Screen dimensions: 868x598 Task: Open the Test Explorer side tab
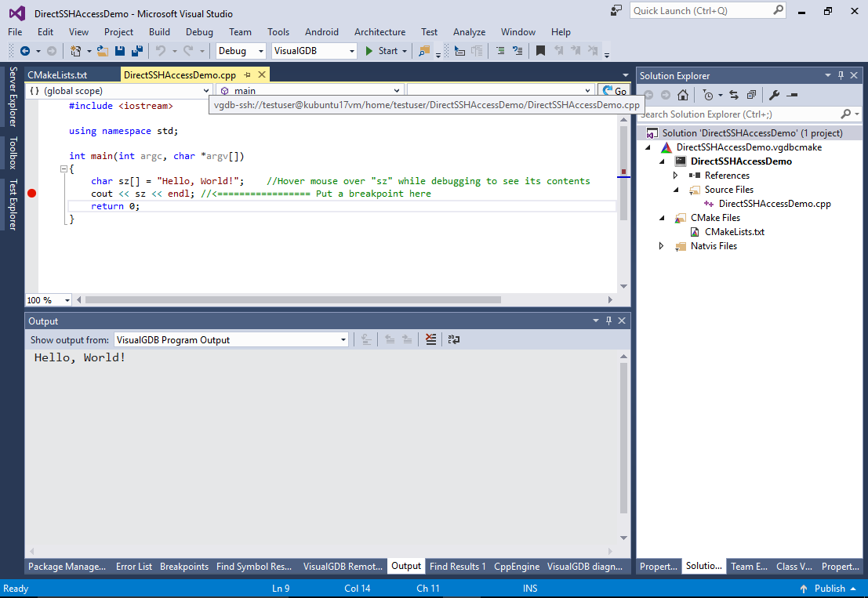click(13, 204)
